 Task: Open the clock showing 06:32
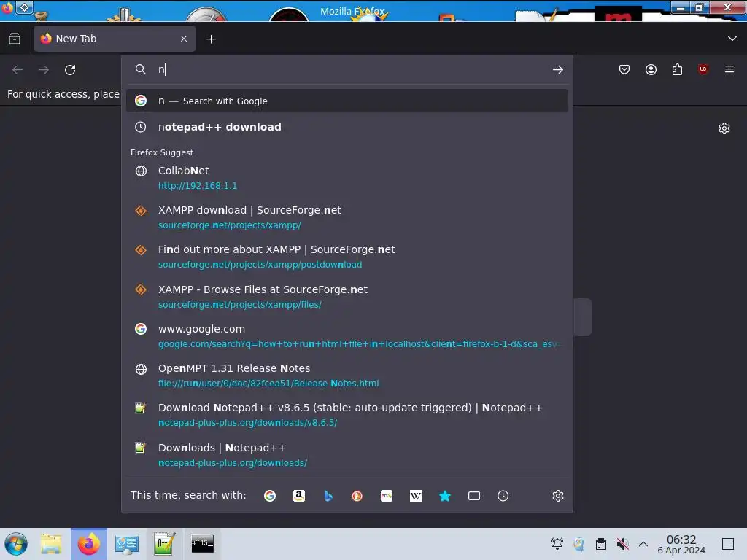(x=681, y=544)
